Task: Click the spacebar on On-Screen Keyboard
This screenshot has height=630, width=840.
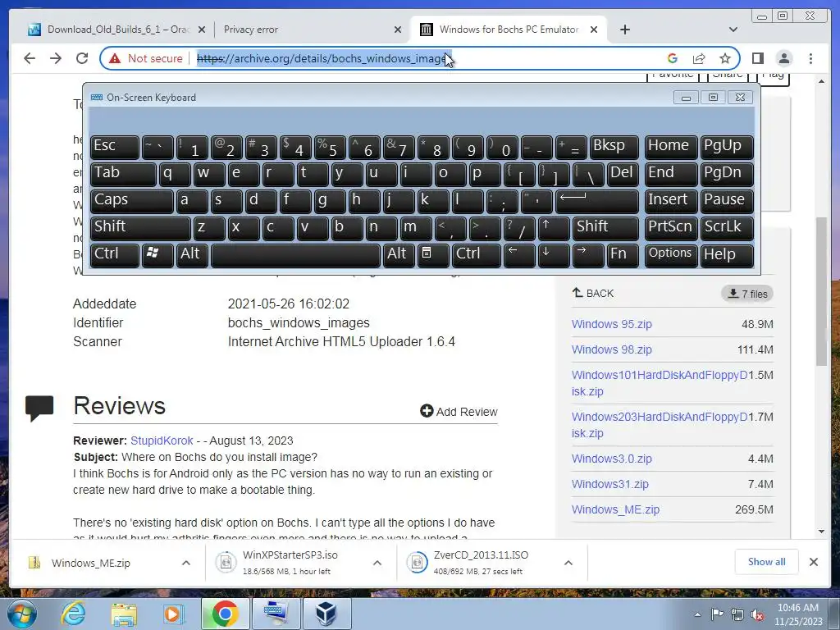Action: pyautogui.click(x=295, y=254)
